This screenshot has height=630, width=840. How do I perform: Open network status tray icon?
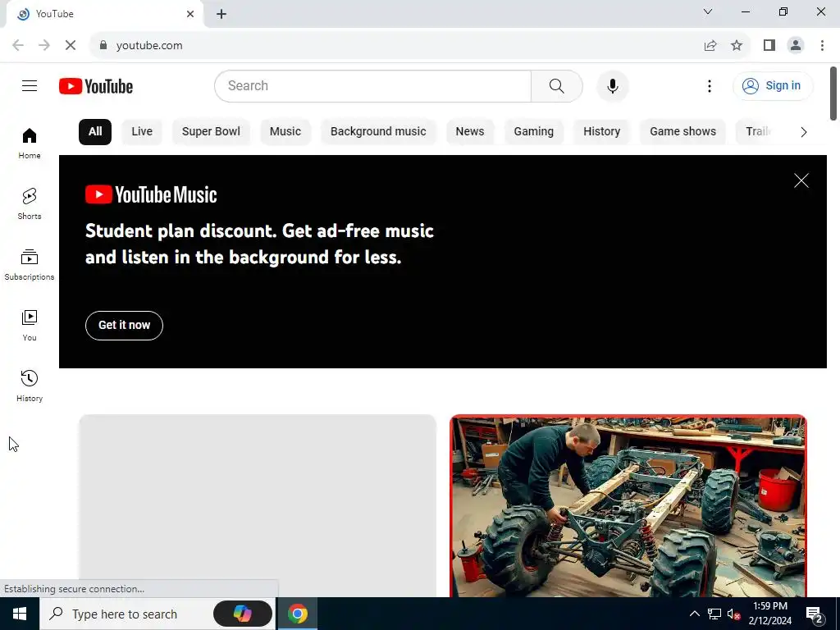[x=714, y=614]
